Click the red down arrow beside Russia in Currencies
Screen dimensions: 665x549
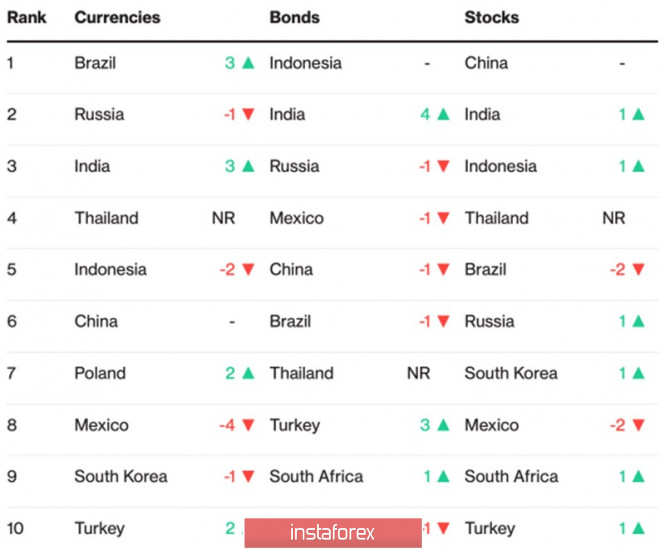pos(248,115)
